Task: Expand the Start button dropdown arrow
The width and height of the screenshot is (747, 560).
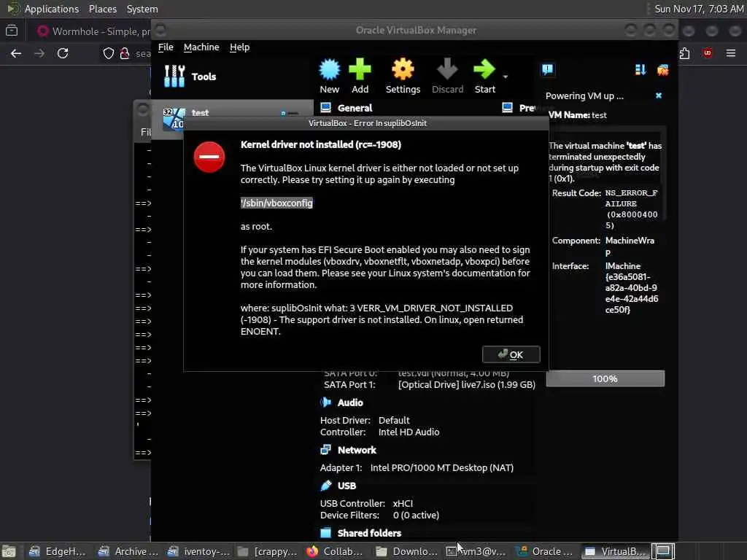Action: coord(505,77)
